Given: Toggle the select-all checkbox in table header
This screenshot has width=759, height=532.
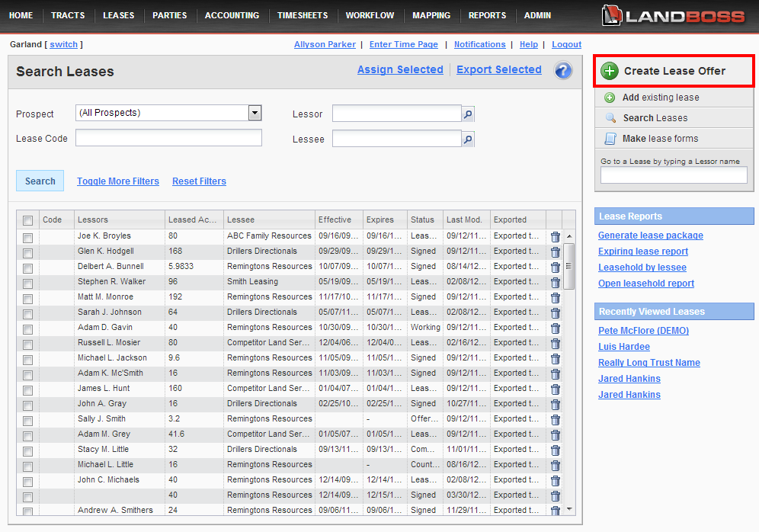Looking at the screenshot, I should pos(28,220).
